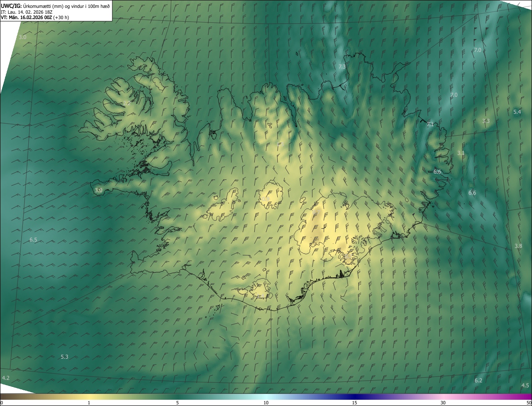
Task: Click the colorbar tick label 15
Action: click(355, 403)
